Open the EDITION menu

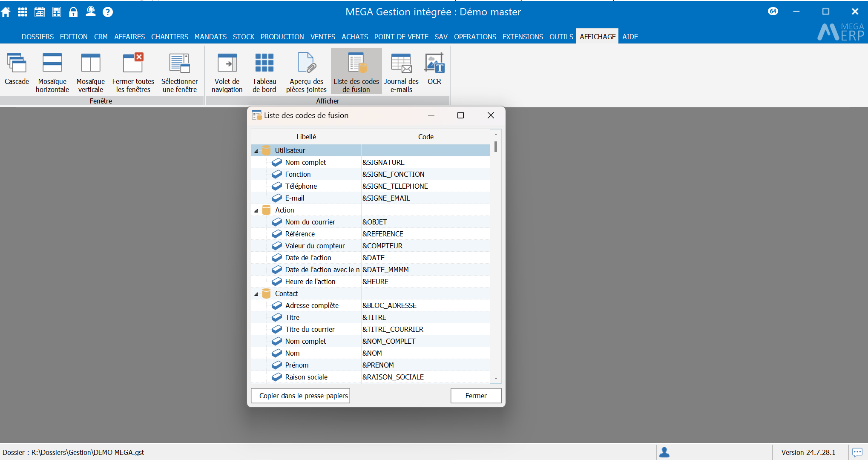tap(74, 37)
